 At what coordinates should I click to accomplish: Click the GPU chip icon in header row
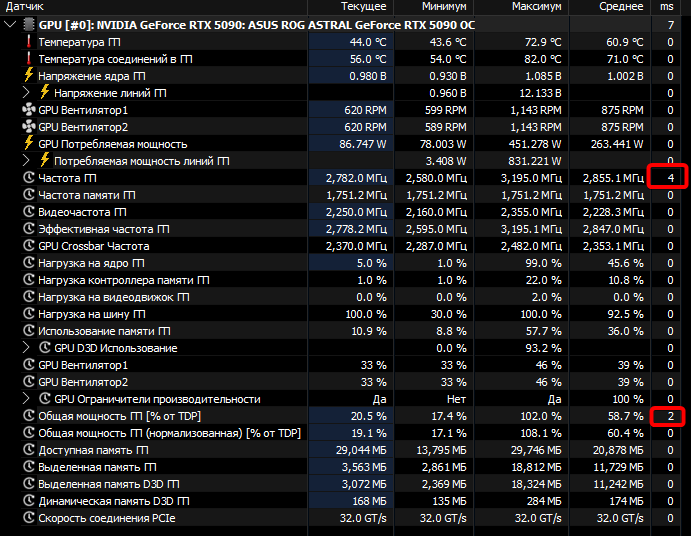(x=29, y=25)
